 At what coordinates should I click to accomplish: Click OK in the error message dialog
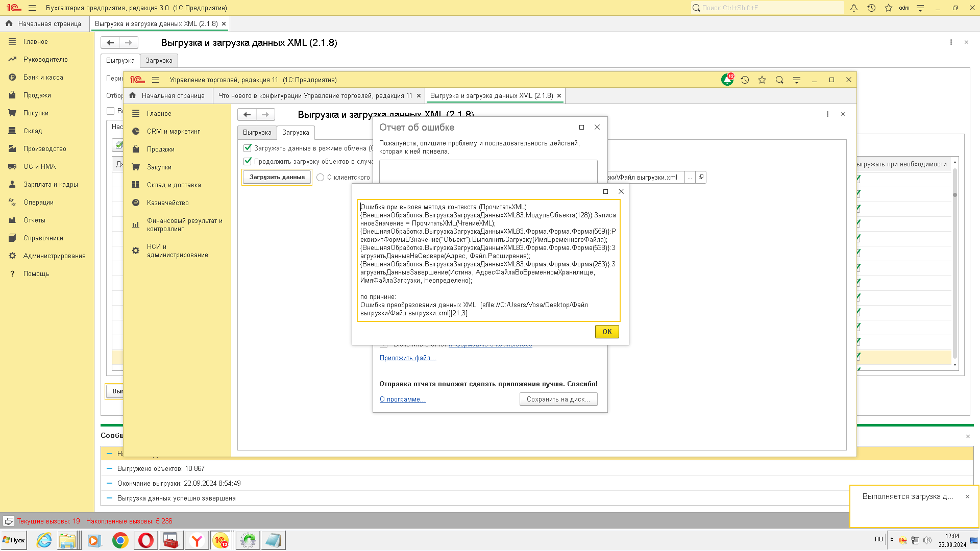coord(607,332)
